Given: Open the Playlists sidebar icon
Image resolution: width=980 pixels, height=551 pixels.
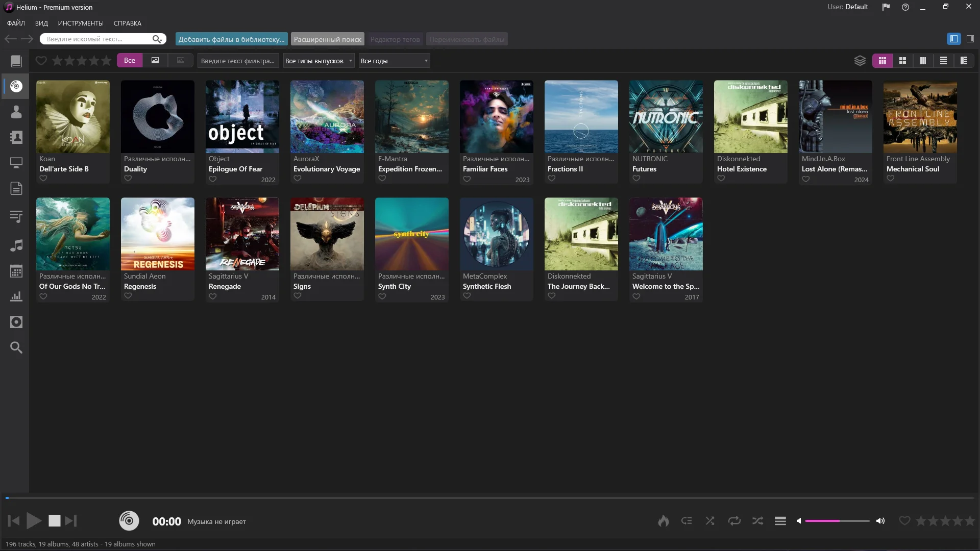Looking at the screenshot, I should click(16, 217).
